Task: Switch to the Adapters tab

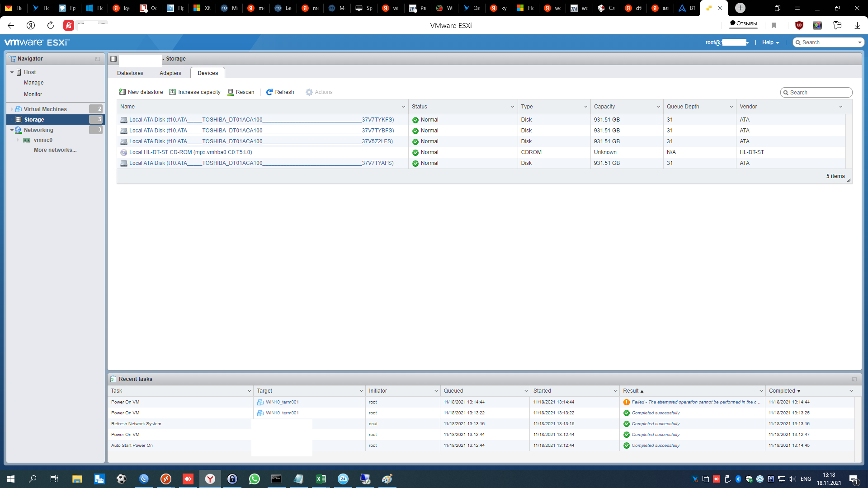Action: [170, 73]
